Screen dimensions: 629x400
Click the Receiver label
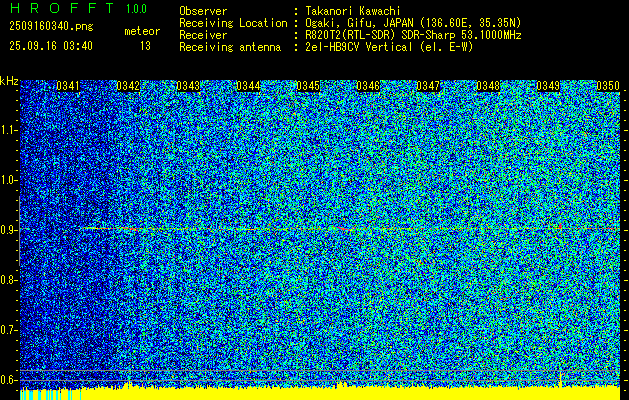tap(203, 35)
